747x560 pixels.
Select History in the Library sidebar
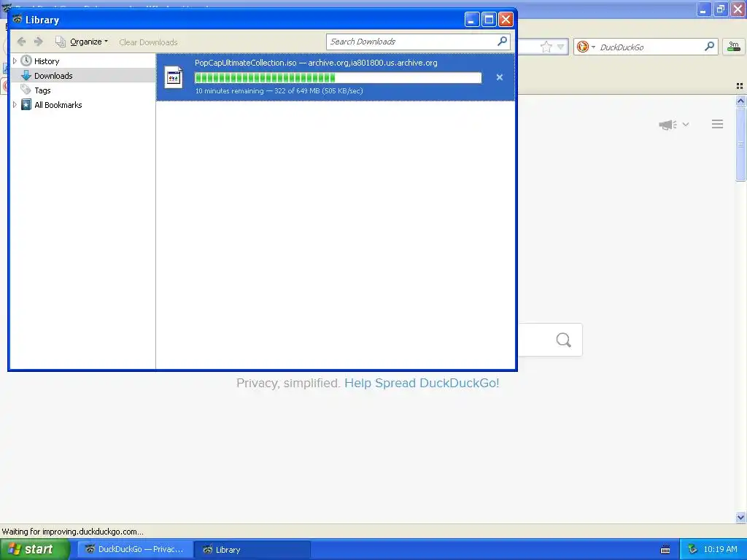coord(47,61)
